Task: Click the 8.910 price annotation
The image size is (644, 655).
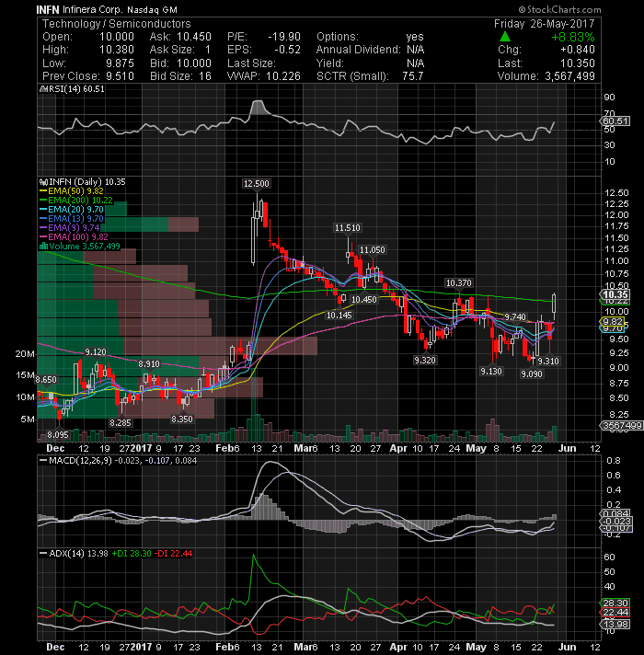Action: click(149, 364)
